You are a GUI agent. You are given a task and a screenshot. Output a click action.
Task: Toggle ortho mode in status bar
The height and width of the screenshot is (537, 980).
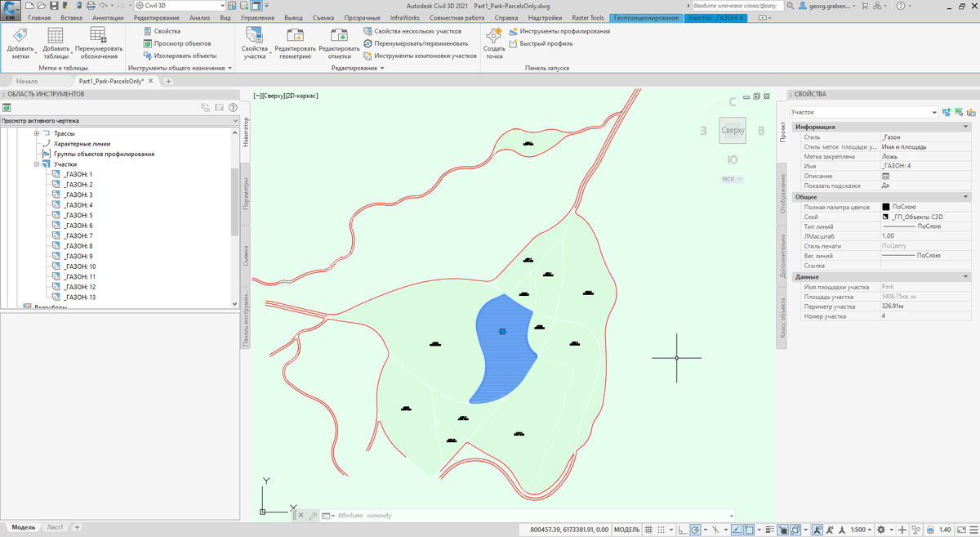(682, 529)
